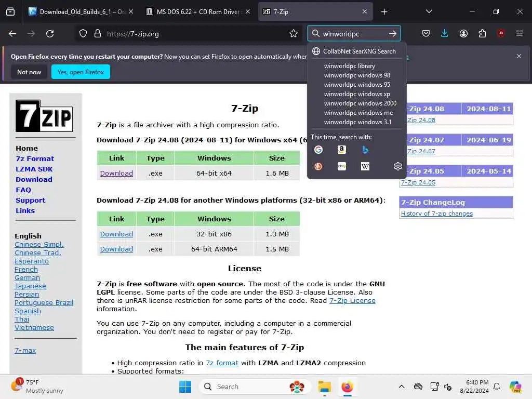This screenshot has width=532, height=399.
Task: Close the 7-Zip tab
Action: [365, 12]
